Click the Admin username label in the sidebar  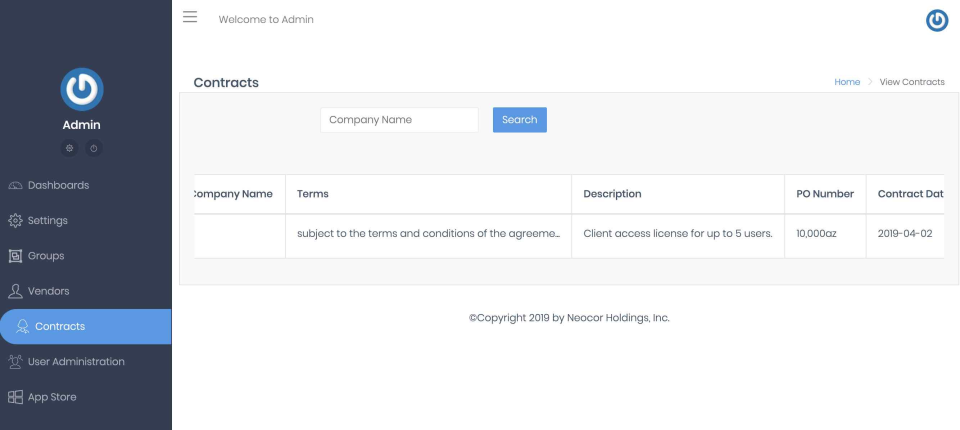tap(81, 125)
